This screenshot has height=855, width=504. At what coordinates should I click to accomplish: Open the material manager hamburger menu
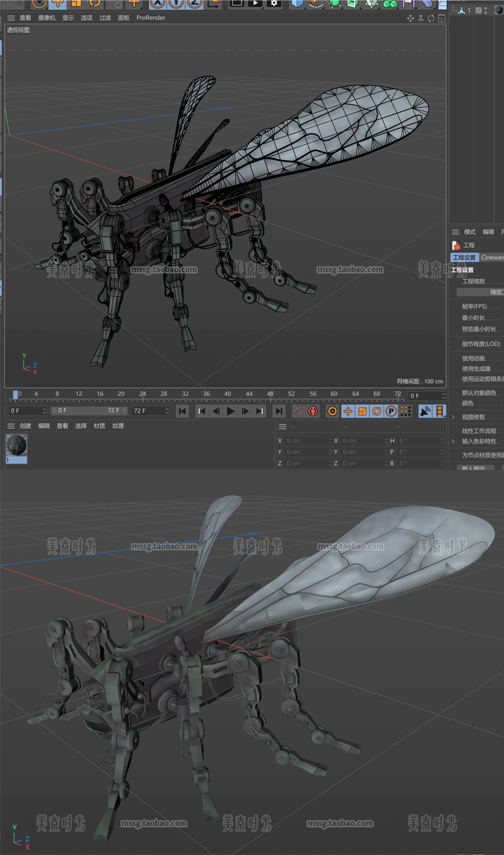click(11, 426)
